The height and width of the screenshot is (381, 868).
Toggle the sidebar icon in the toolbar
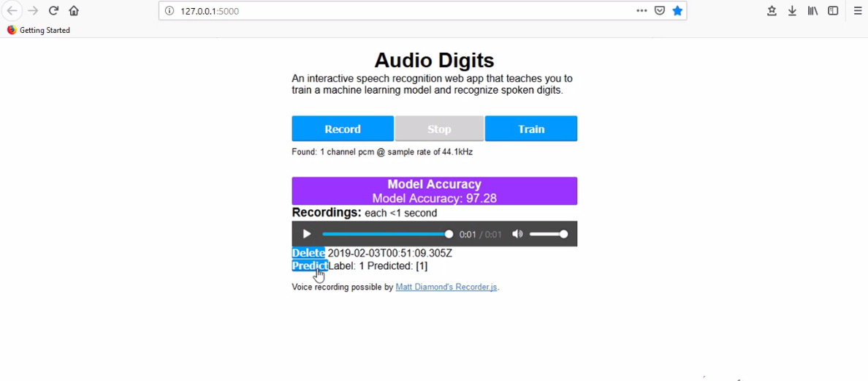[833, 10]
